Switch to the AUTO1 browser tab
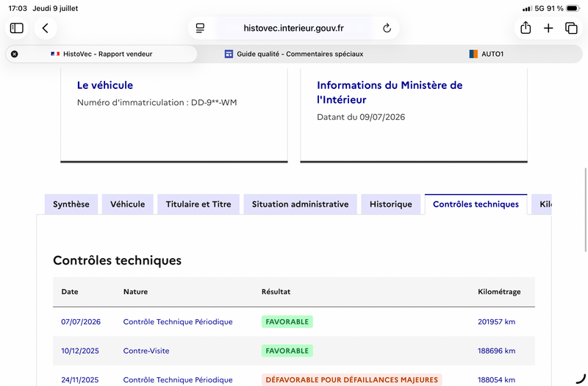Viewport: 588px width, 386px height. pyautogui.click(x=487, y=54)
